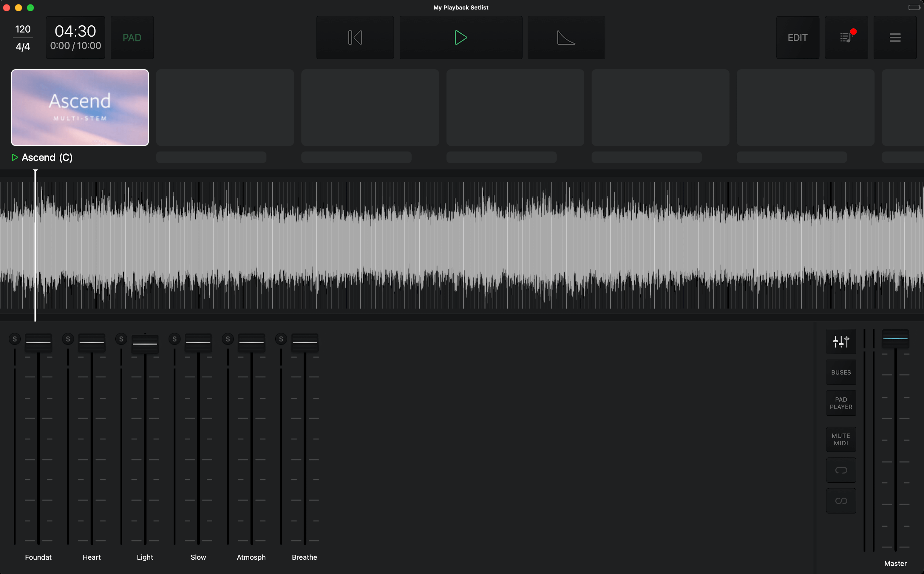Click the Breathe track label

pos(304,557)
